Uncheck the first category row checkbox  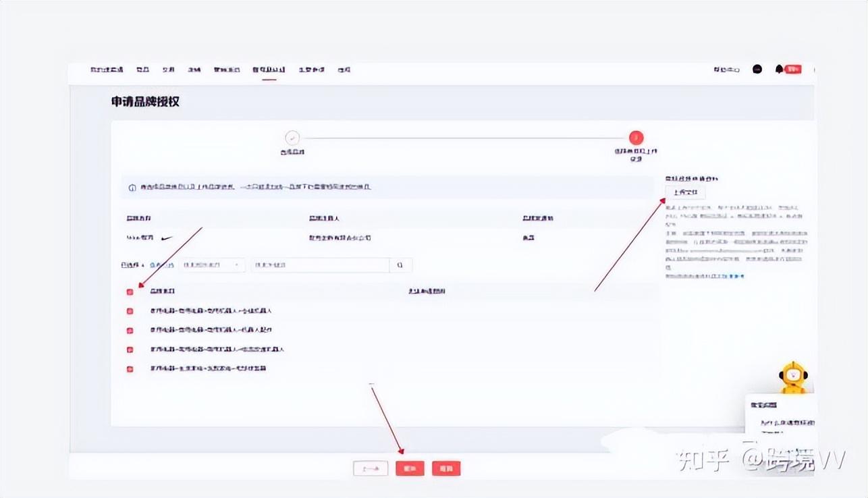click(130, 311)
